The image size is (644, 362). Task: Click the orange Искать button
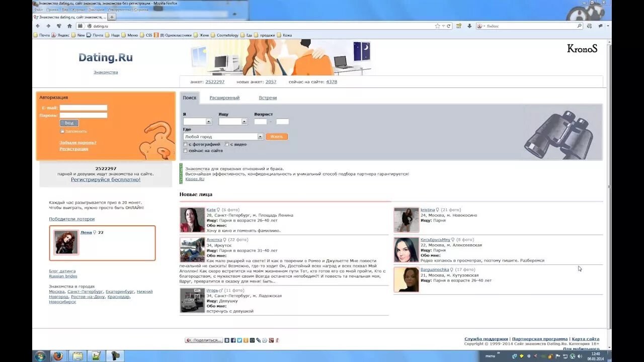[x=277, y=136]
